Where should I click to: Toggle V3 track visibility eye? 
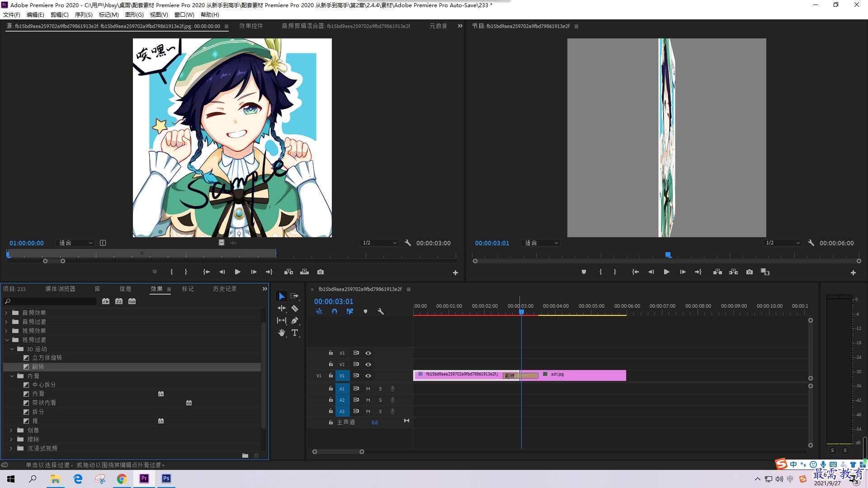[x=368, y=353]
